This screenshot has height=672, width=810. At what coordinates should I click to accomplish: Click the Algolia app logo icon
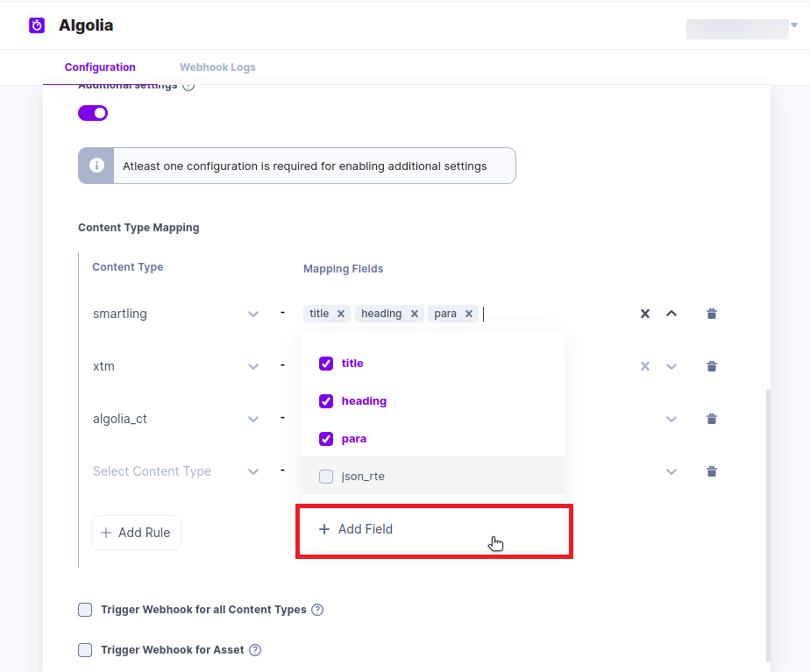[37, 25]
